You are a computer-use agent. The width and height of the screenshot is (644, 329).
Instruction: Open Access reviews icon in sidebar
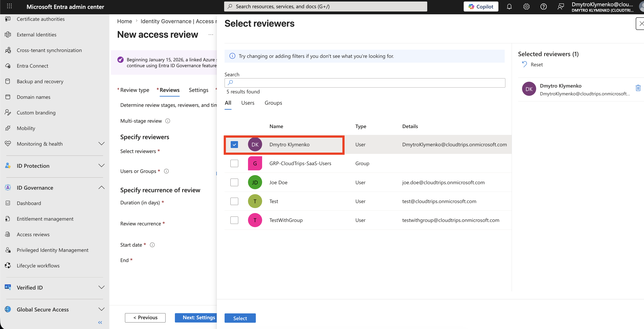8,234
